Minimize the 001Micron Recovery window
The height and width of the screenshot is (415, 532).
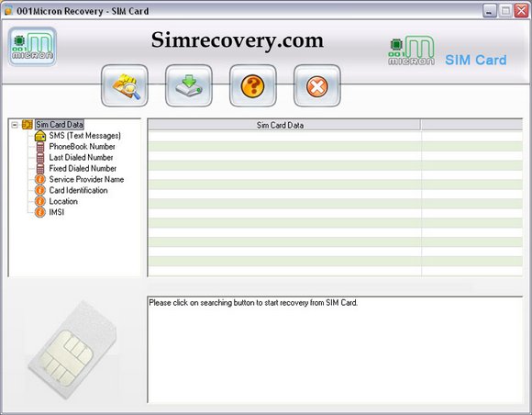[x=490, y=11]
